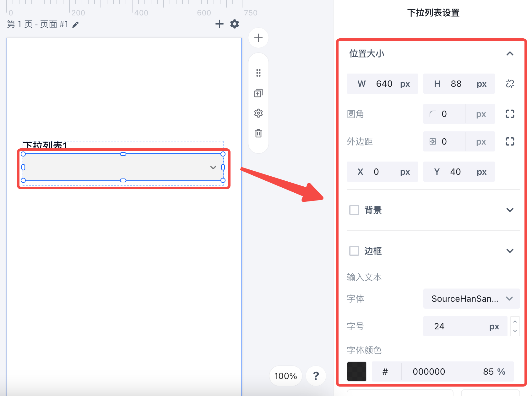Edit the 85 % opacity field

tap(493, 371)
